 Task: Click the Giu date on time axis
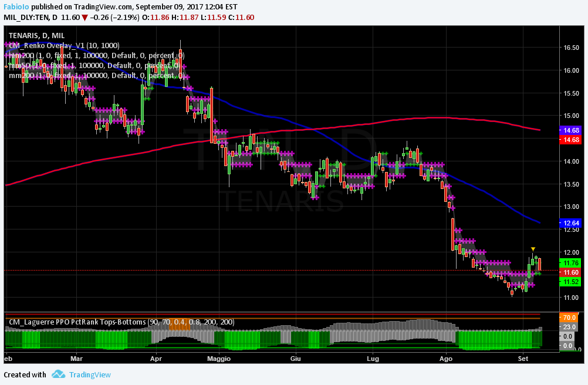pos(296,359)
